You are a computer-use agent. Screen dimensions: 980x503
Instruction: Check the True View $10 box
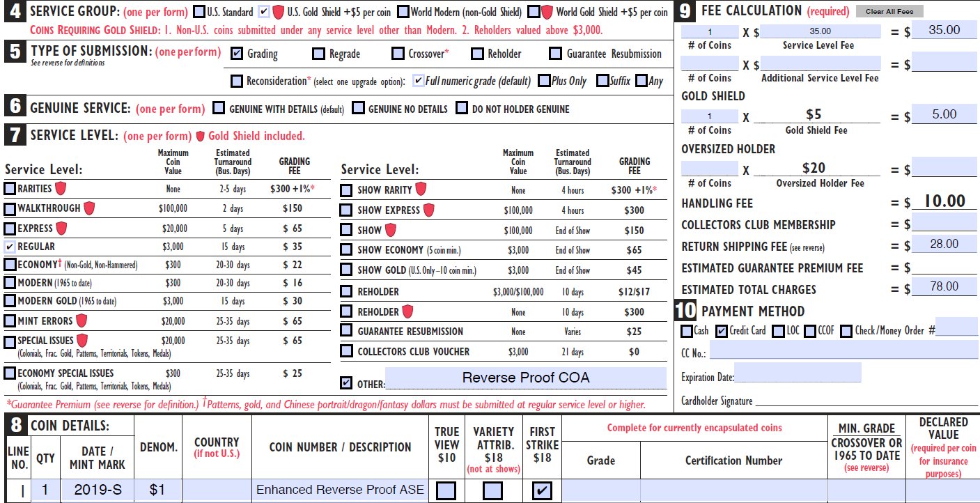446,491
